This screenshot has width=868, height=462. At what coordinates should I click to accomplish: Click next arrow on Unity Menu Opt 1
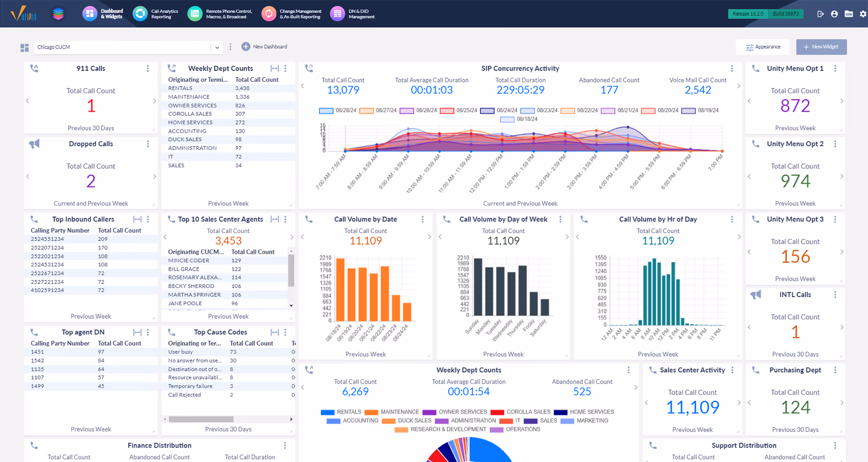click(842, 101)
